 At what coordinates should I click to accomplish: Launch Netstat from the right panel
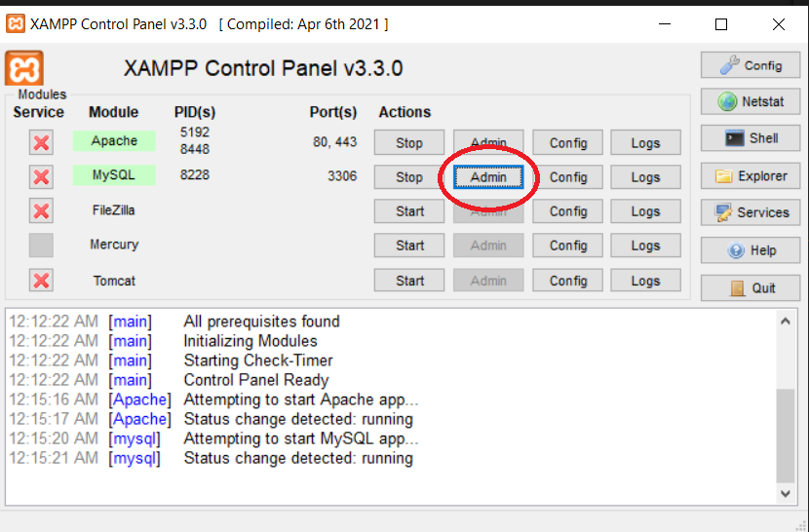point(751,101)
